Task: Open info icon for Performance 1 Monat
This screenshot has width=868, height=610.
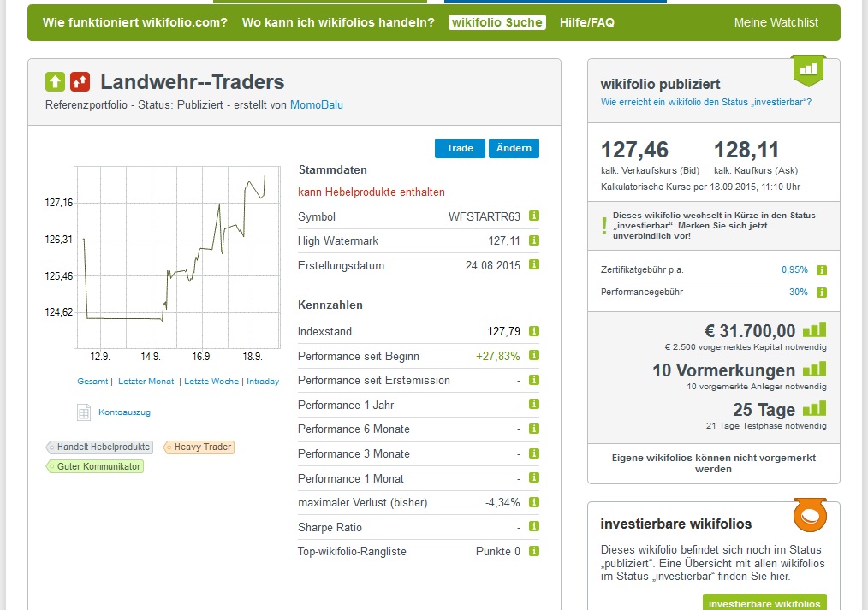Action: pos(533,477)
